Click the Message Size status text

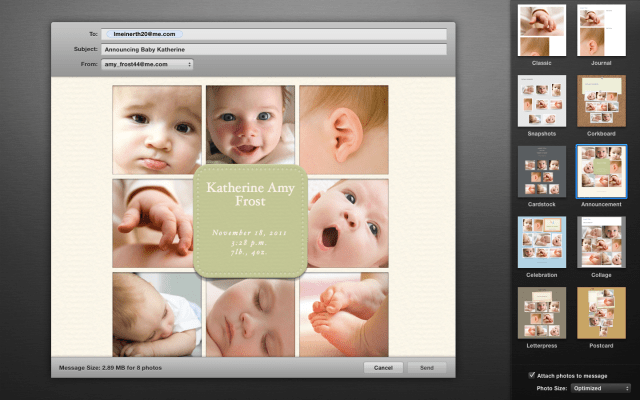(x=110, y=368)
